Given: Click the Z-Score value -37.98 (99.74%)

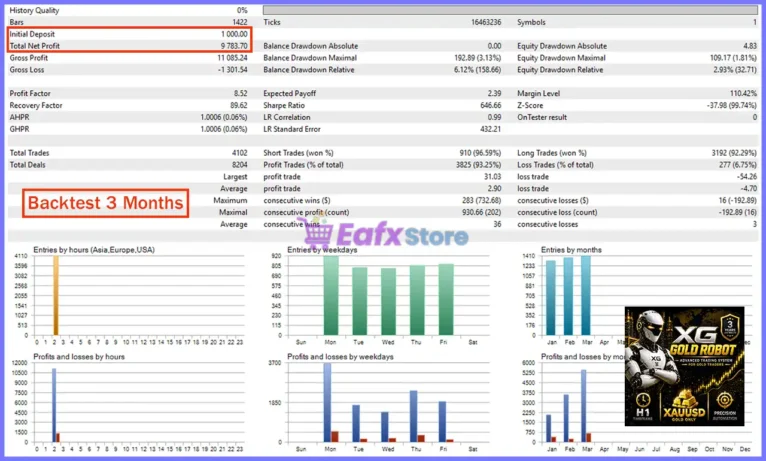Looking at the screenshot, I should click(x=732, y=105).
